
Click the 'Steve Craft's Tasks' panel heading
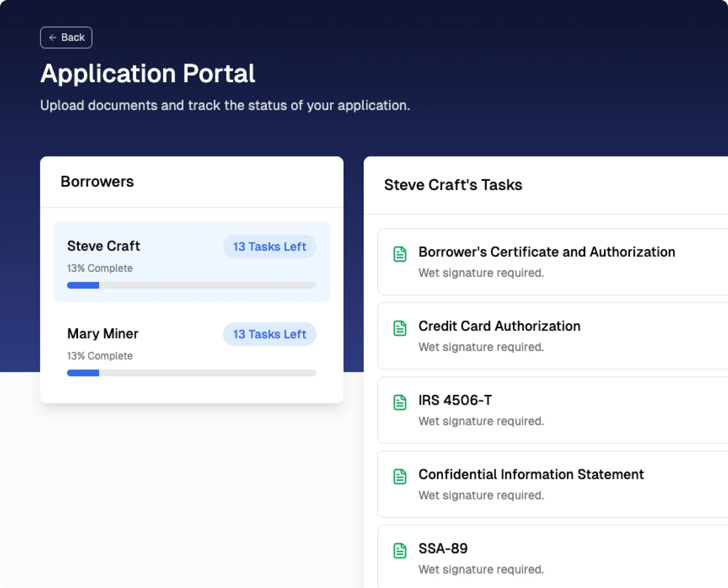(x=453, y=185)
